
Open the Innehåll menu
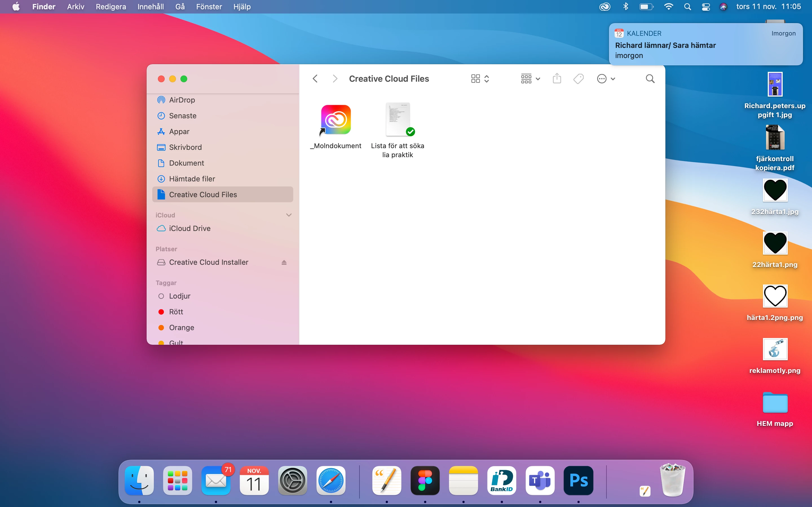pos(150,7)
